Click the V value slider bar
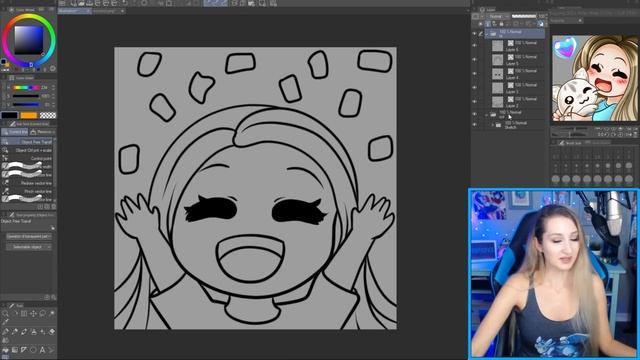Viewport: 640px width, 360px height. point(25,104)
